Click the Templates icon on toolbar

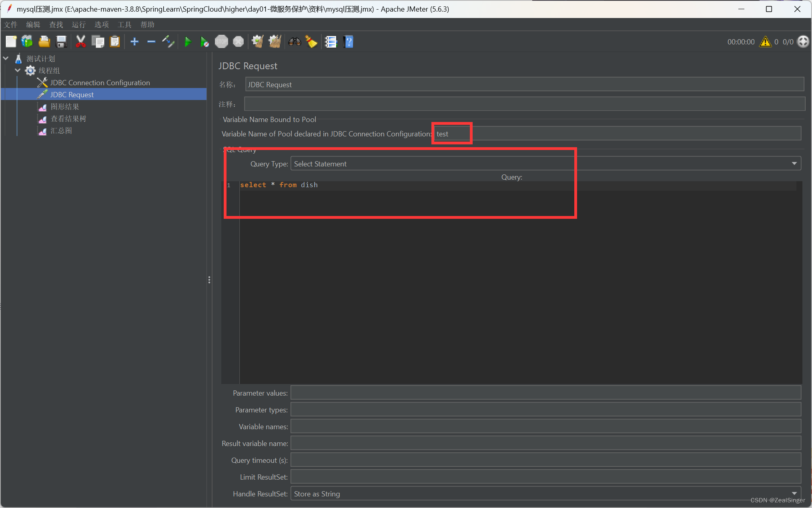pyautogui.click(x=26, y=42)
